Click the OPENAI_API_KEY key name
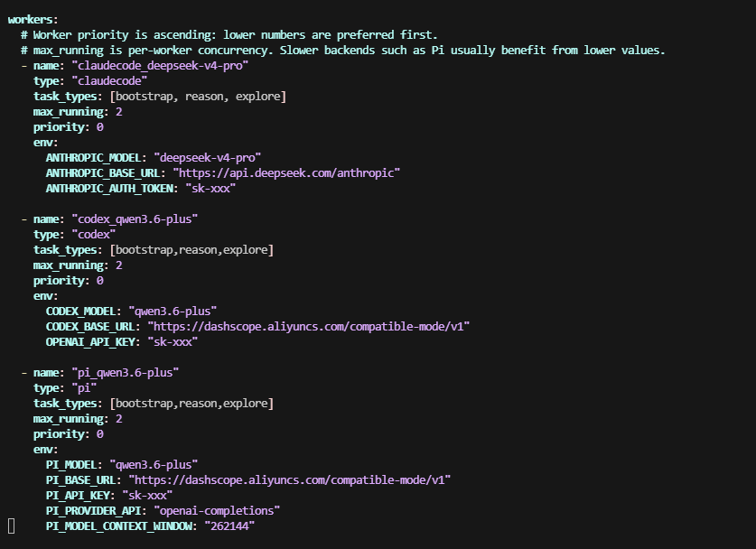The image size is (756, 549). (x=90, y=342)
